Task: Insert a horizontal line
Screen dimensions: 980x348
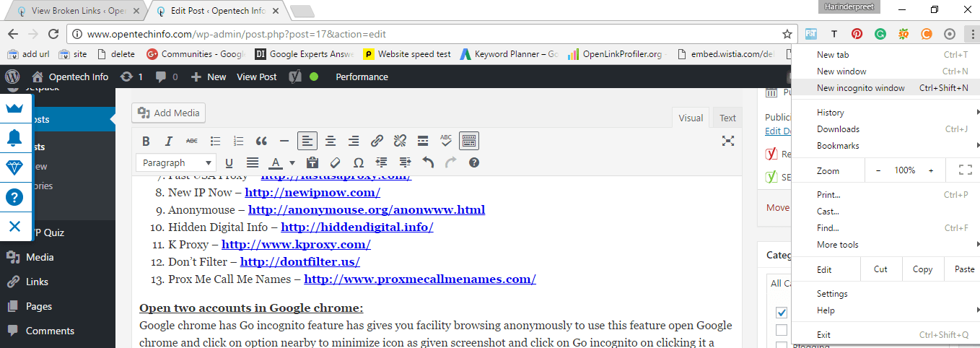Action: 284,141
